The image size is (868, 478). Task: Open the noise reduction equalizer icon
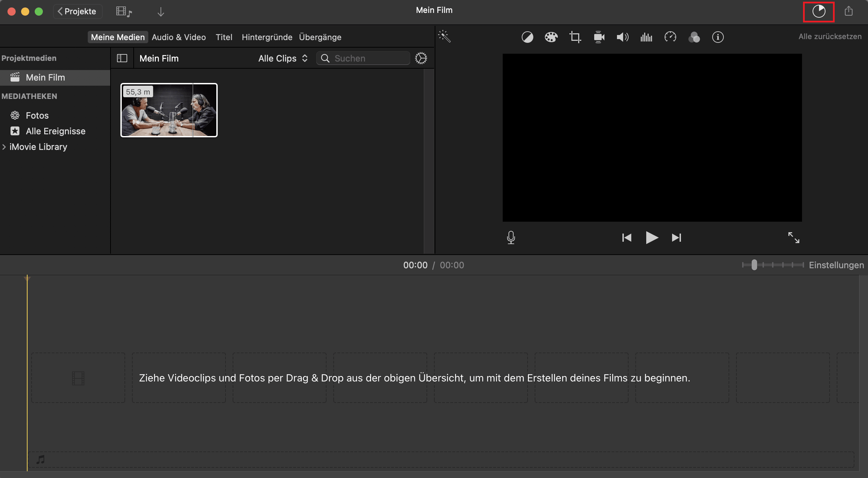point(646,37)
